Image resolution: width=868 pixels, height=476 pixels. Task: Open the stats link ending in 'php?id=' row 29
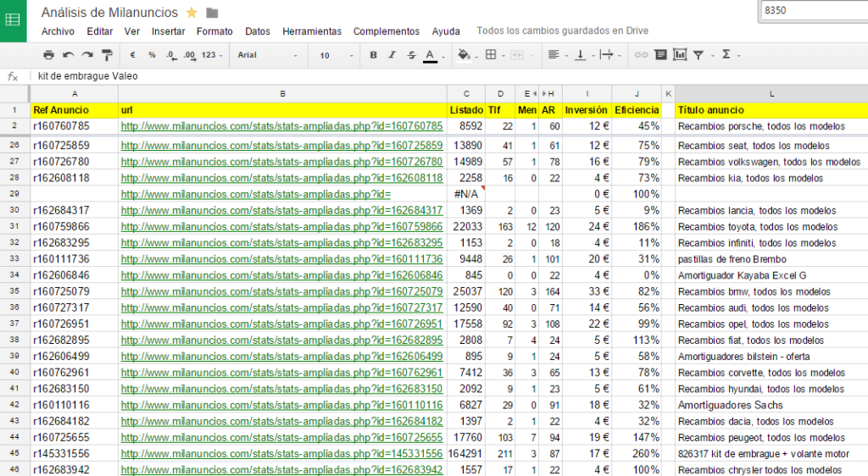point(256,195)
